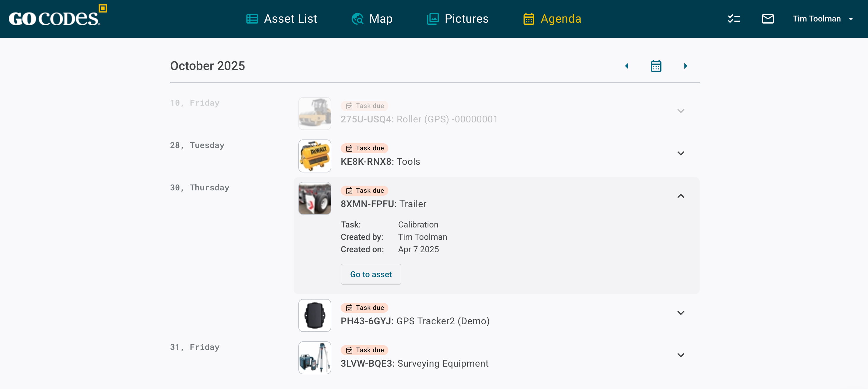Open Tim Toolman user dropdown
This screenshot has width=868, height=389.
822,19
